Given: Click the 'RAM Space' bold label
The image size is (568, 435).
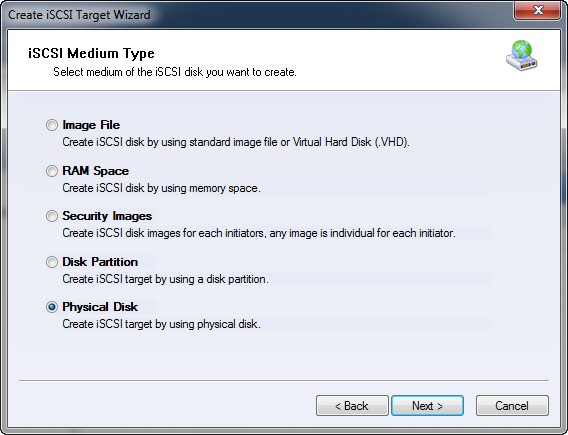Looking at the screenshot, I should pyautogui.click(x=96, y=171).
